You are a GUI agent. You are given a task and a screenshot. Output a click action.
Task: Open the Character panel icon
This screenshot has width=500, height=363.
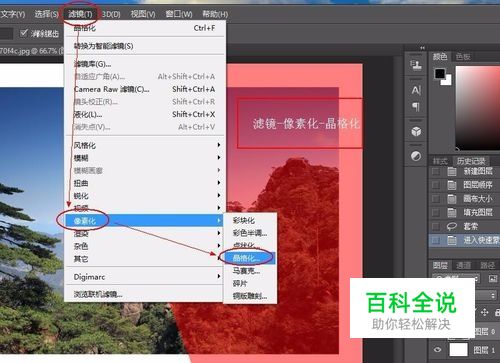coord(416,90)
